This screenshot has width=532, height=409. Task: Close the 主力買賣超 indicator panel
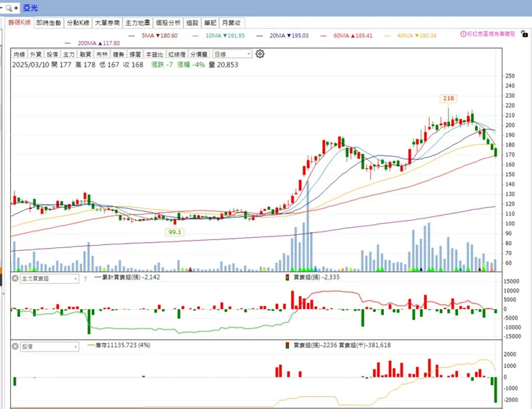15,278
